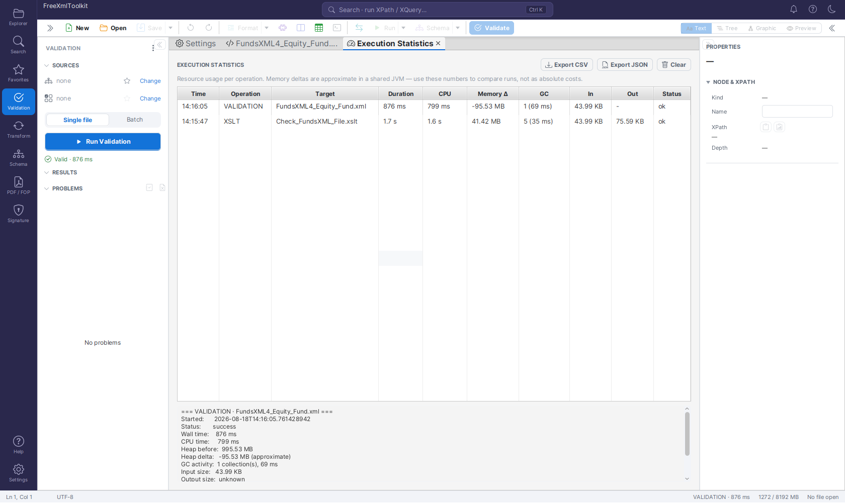Change the first none source
Image resolution: width=845 pixels, height=504 pixels.
[150, 81]
